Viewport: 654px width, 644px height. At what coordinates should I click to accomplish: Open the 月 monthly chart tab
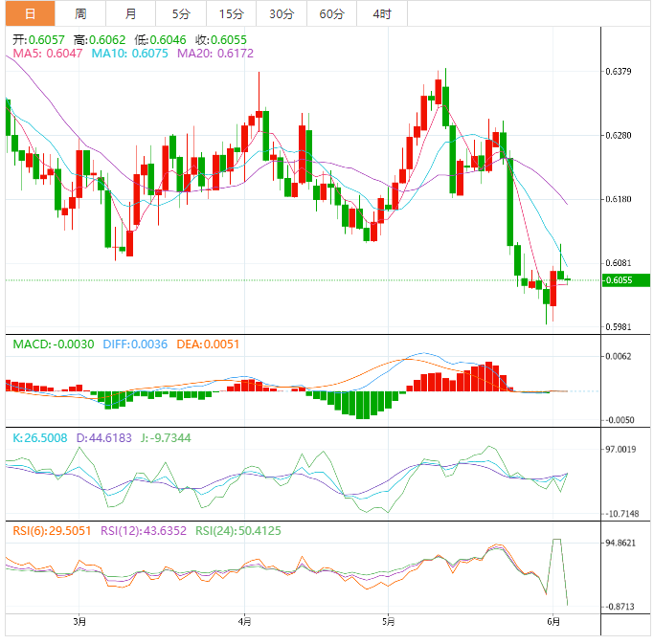click(x=130, y=13)
